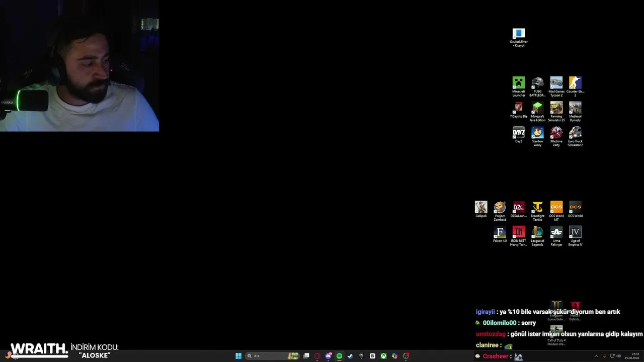Launch Steam from the taskbar
This screenshot has height=362, width=644.
pos(350,356)
